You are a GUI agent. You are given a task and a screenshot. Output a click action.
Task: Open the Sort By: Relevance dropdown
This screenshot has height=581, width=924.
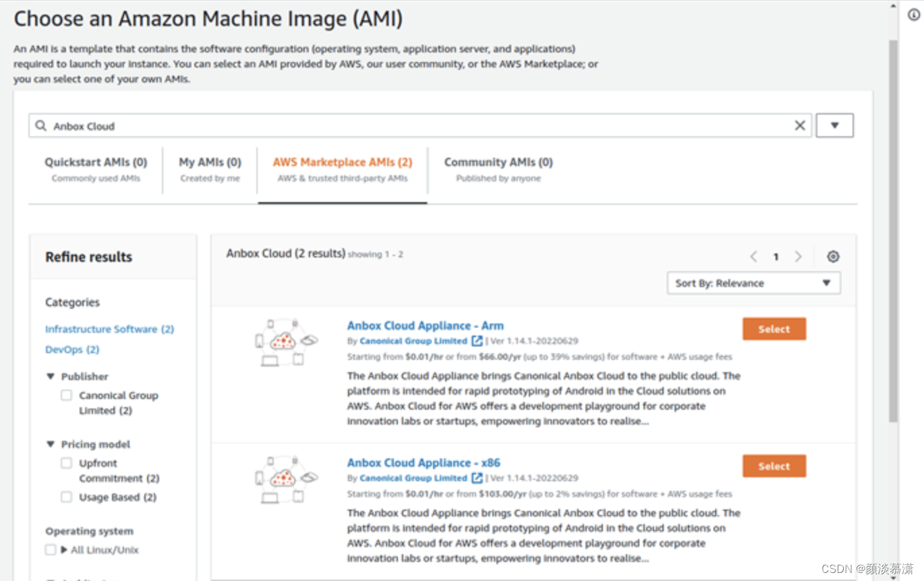pos(754,283)
